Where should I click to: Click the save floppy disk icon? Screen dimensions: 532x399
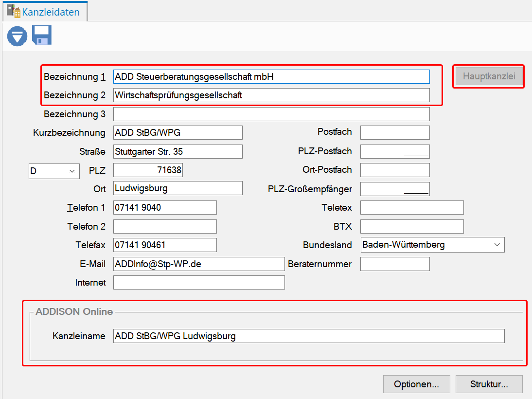point(42,35)
